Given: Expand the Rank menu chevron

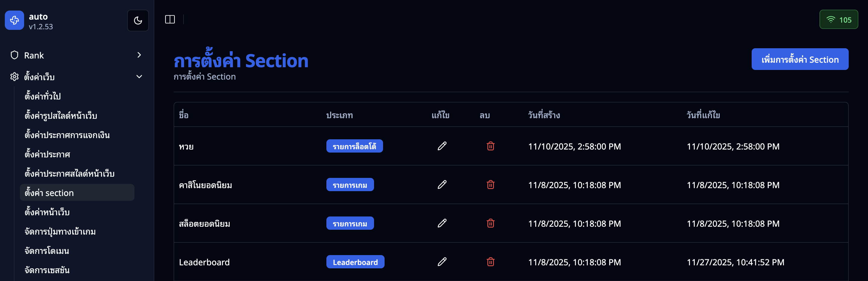Looking at the screenshot, I should click(139, 55).
